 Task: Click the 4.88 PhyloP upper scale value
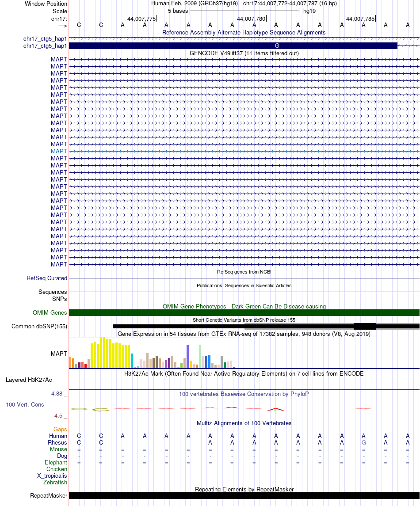click(57, 394)
